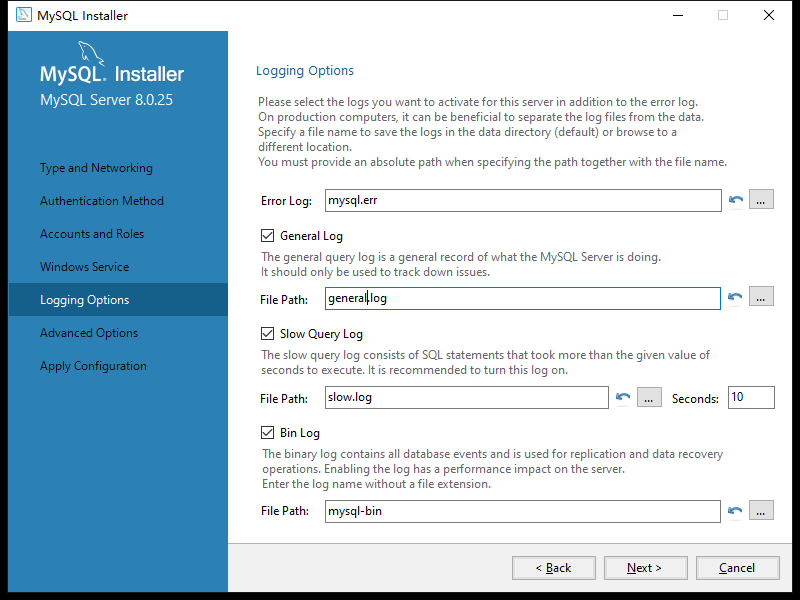Click the MySQL Installer title bar icon

pos(23,15)
